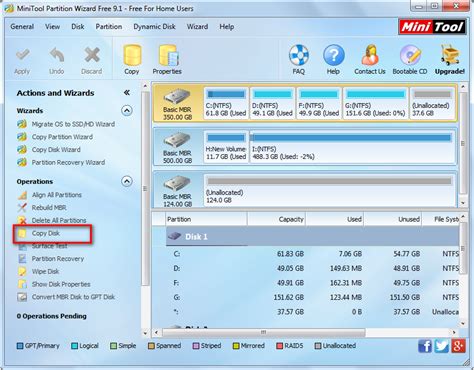
Task: Click Copy Disk in Operations list
Action: point(46,233)
